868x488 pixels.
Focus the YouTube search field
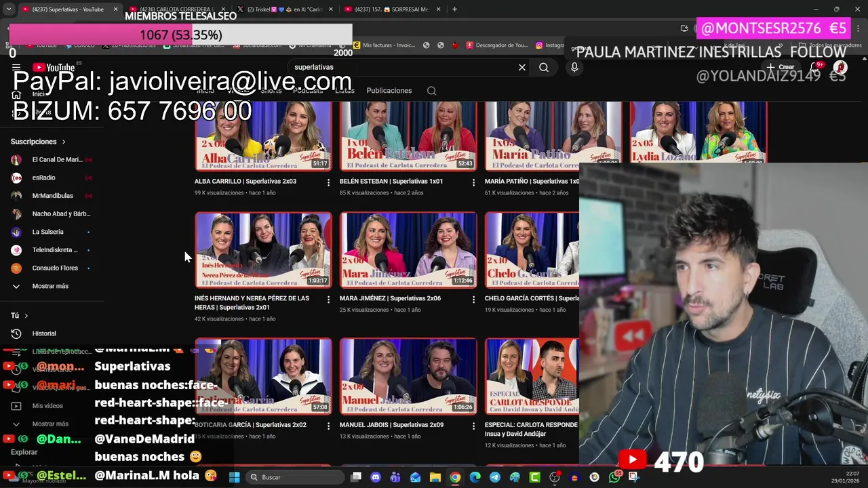pyautogui.click(x=400, y=67)
